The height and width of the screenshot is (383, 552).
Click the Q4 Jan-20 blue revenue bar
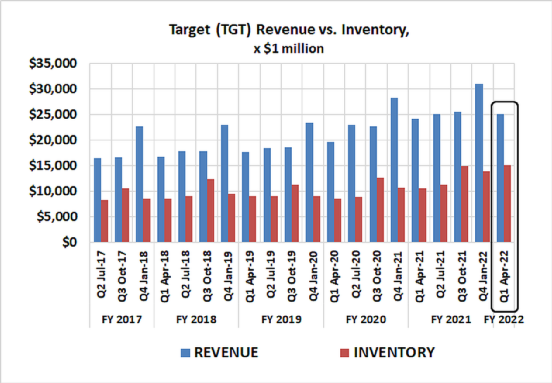coord(309,183)
